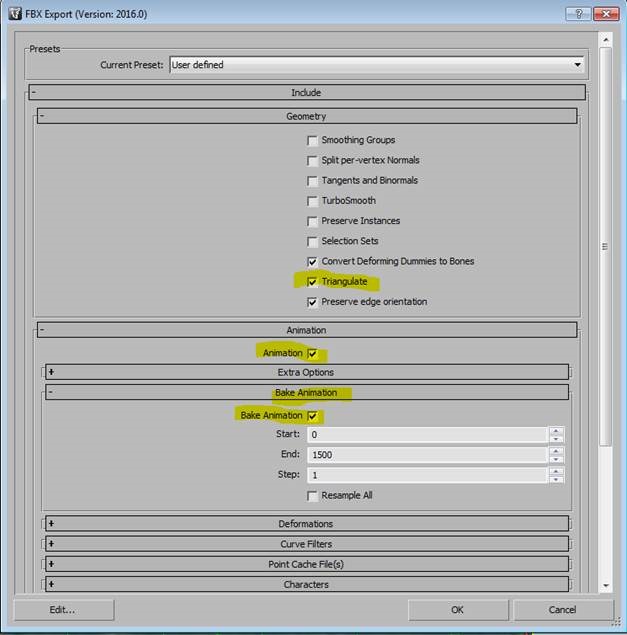Image resolution: width=627 pixels, height=635 pixels.
Task: Toggle the Animation checkbox
Action: [x=312, y=354]
